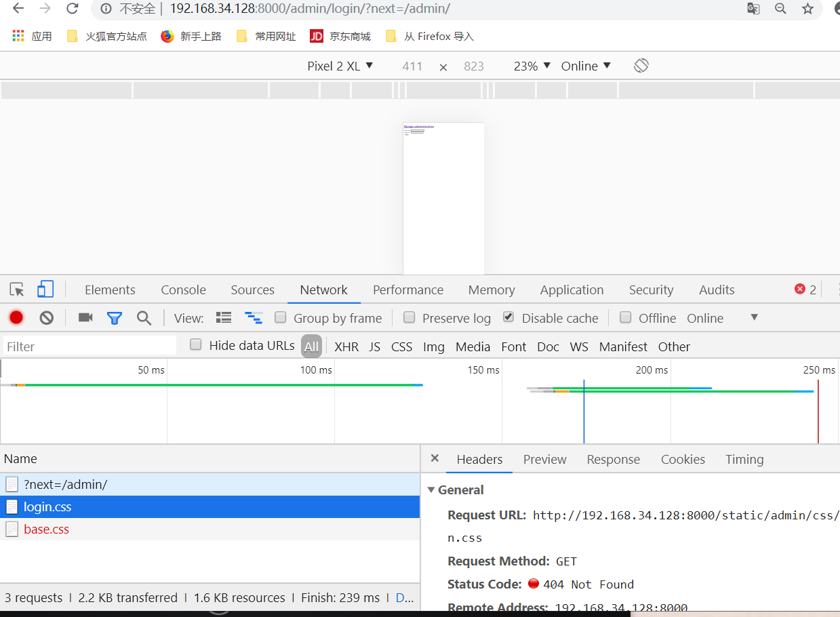Image resolution: width=840 pixels, height=617 pixels.
Task: Open the Response tab in details
Action: click(x=613, y=459)
